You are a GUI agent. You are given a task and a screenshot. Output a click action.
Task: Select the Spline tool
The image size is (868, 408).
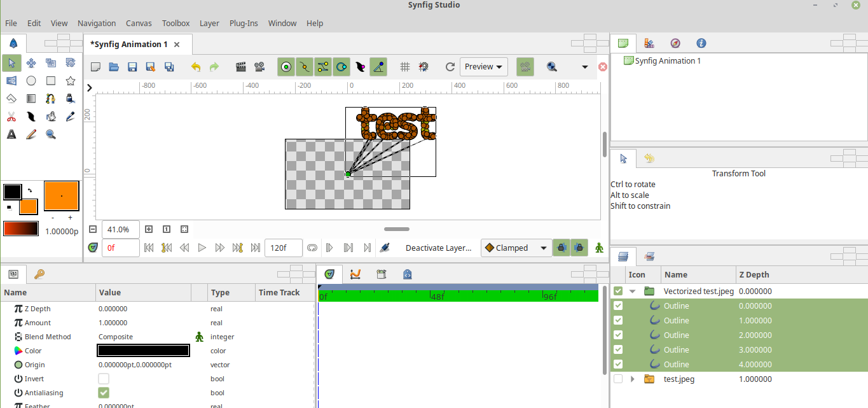click(x=50, y=98)
